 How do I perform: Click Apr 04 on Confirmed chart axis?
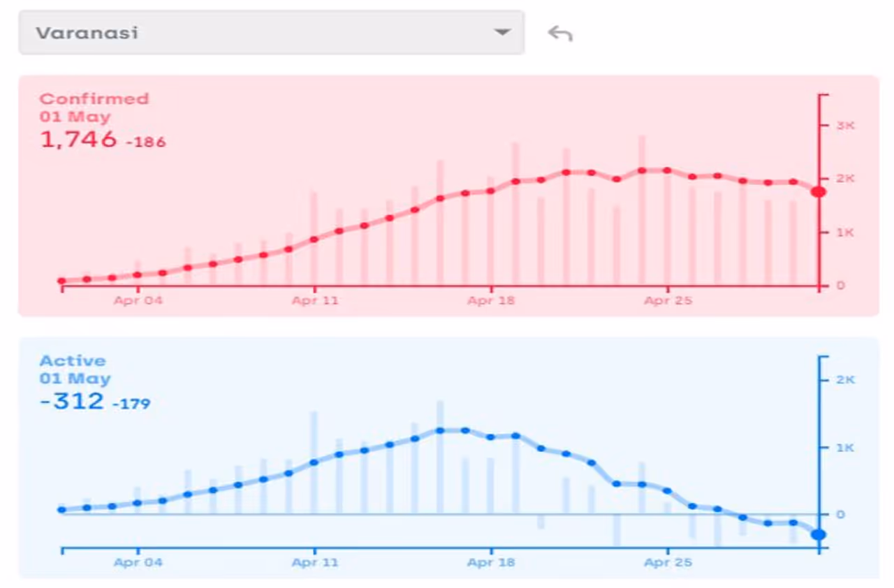(x=138, y=301)
